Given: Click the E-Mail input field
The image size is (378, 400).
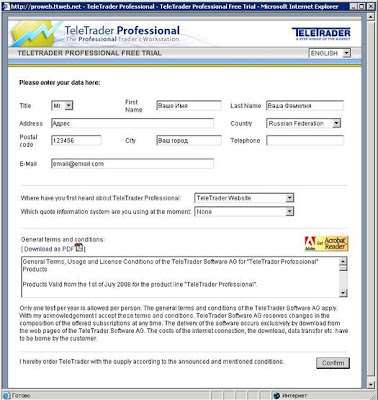Looking at the screenshot, I should coord(132,164).
